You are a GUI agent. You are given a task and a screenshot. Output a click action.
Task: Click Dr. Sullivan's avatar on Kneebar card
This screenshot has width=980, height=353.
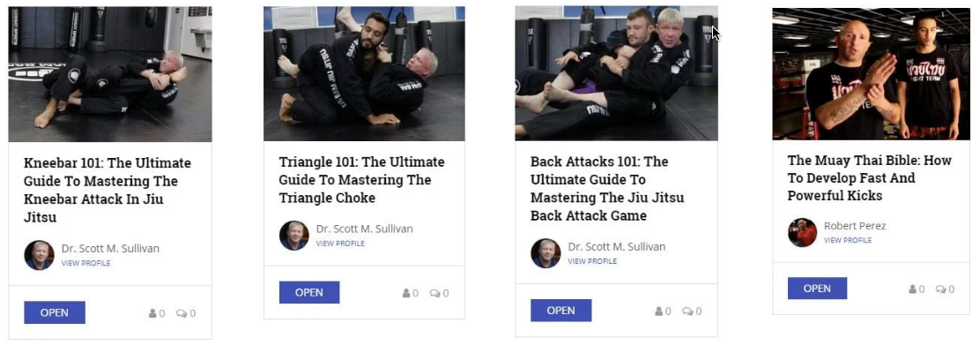coord(40,255)
